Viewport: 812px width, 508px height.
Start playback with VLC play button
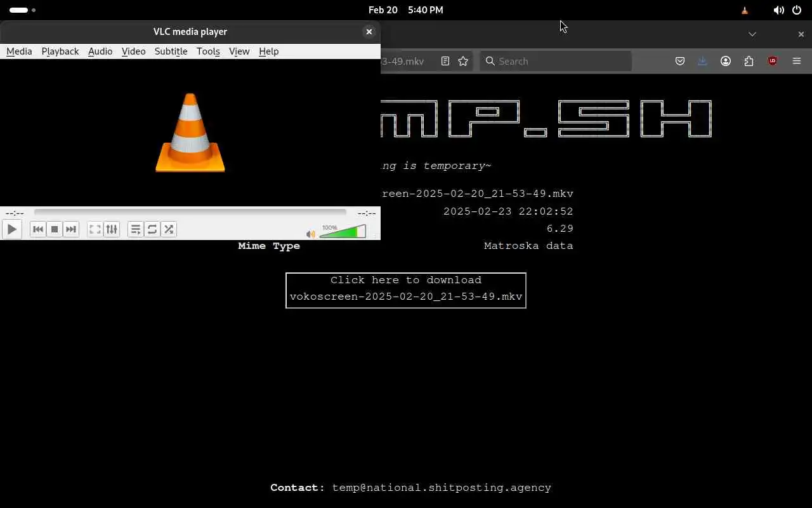coord(12,229)
